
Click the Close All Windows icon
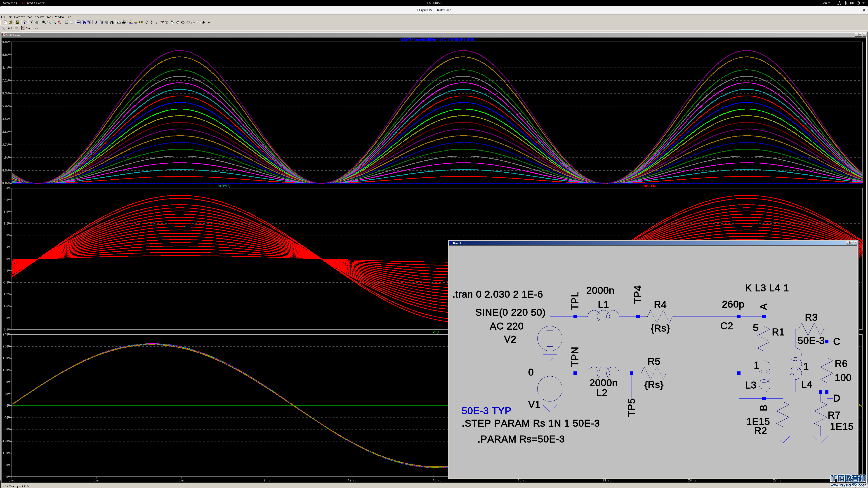pyautogui.click(x=89, y=22)
